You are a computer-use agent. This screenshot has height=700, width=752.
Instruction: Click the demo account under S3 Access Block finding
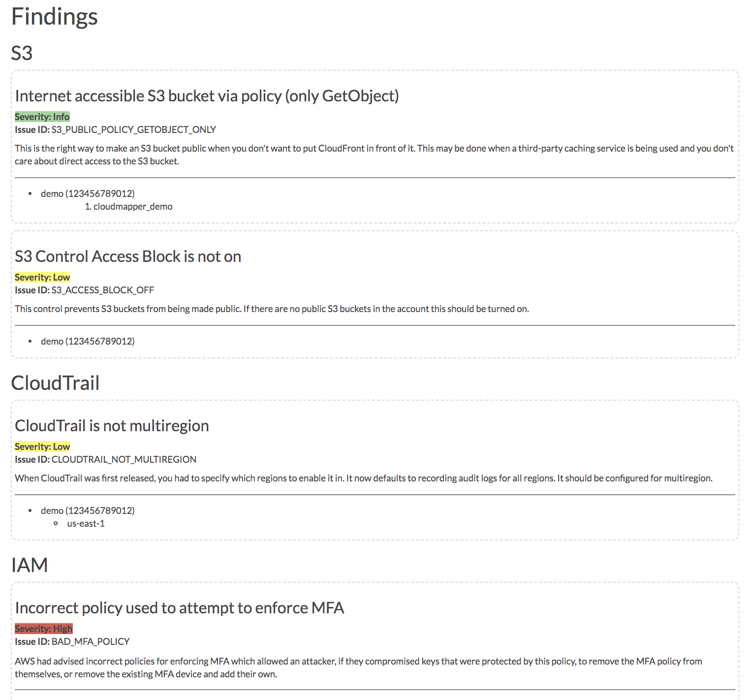[x=88, y=341]
